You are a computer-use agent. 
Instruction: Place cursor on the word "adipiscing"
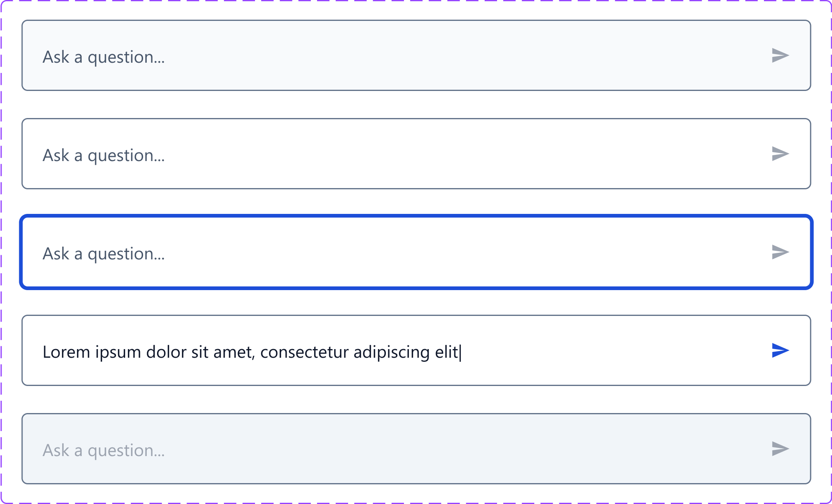392,352
